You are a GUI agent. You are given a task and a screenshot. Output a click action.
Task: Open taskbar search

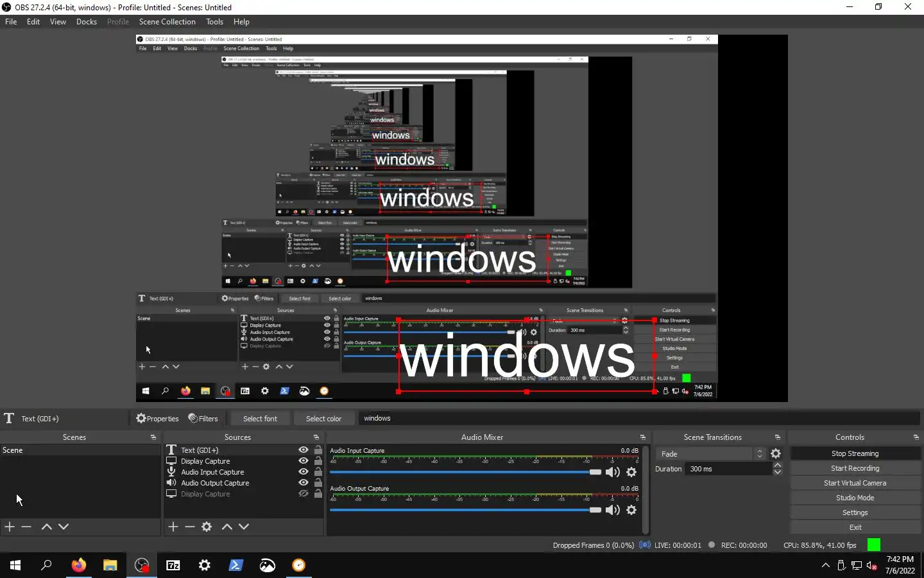[x=46, y=565]
